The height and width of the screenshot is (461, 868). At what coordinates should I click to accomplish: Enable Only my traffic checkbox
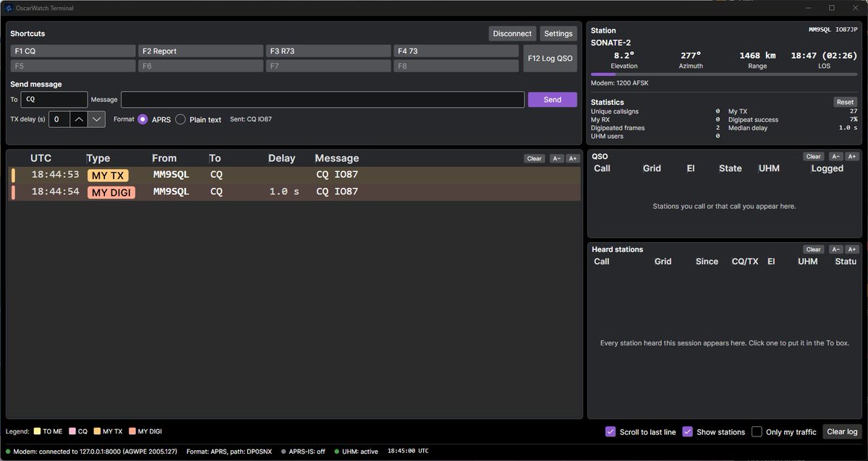click(x=757, y=431)
